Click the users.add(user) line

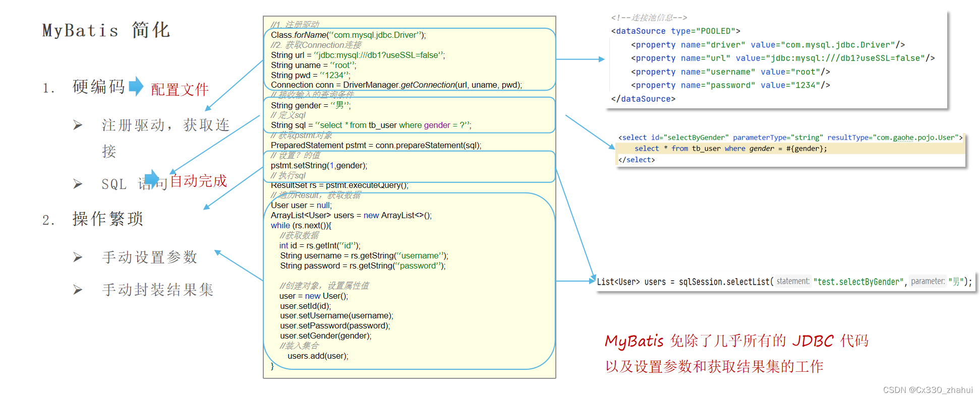coord(318,356)
